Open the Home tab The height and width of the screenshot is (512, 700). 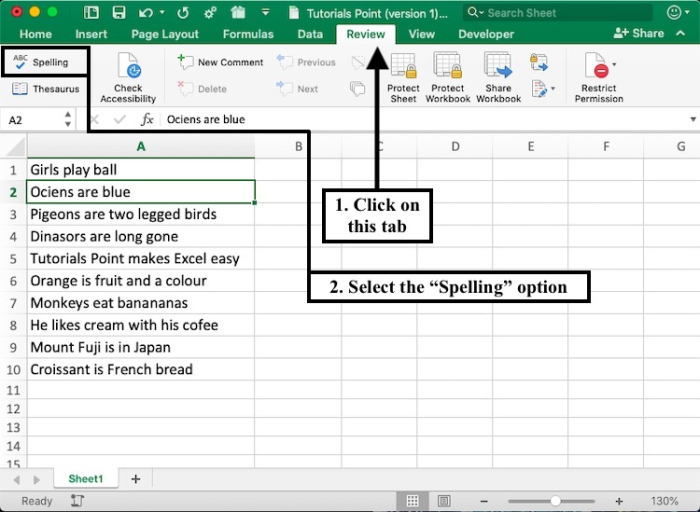pyautogui.click(x=35, y=34)
